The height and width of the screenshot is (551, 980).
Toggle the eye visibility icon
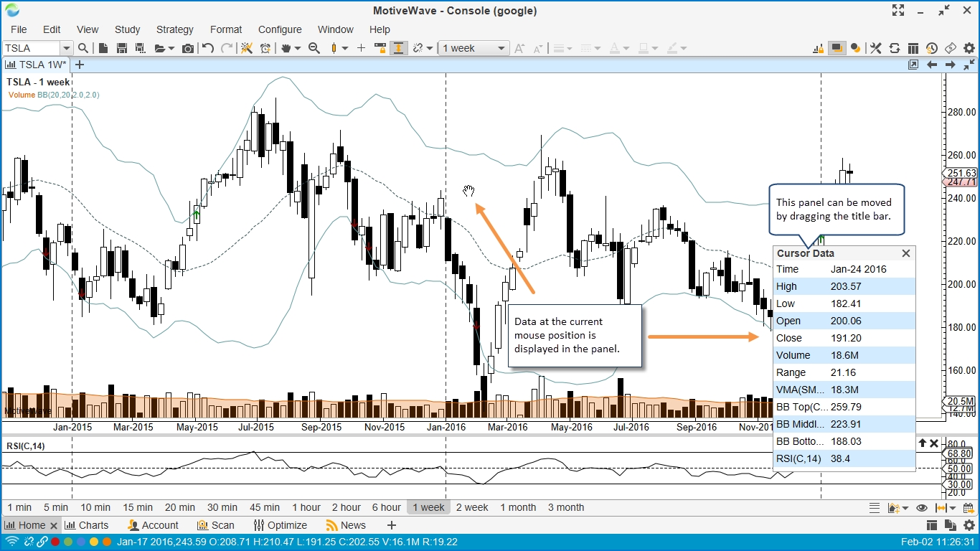coord(922,507)
